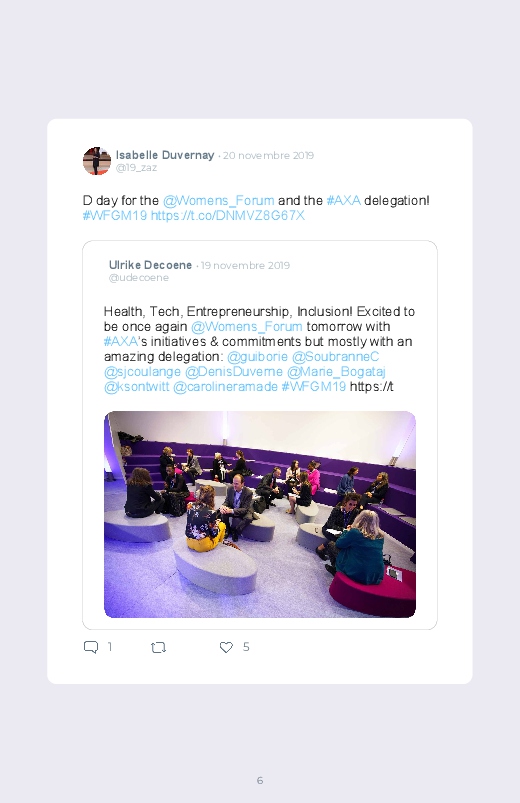
Task: Click the heart like icon
Action: point(226,647)
